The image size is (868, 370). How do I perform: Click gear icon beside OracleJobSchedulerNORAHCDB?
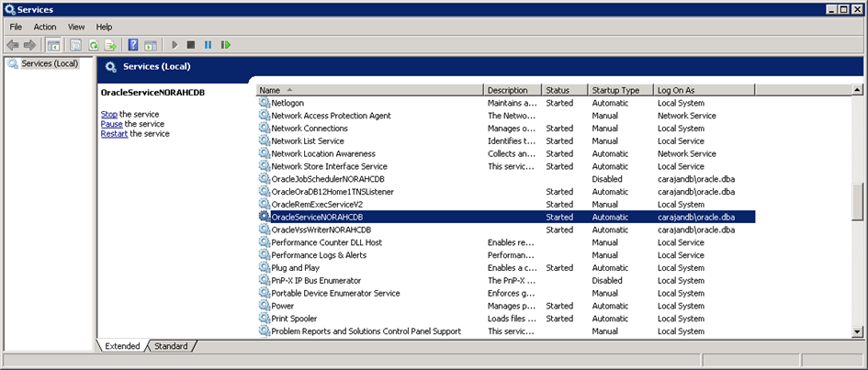pos(264,179)
